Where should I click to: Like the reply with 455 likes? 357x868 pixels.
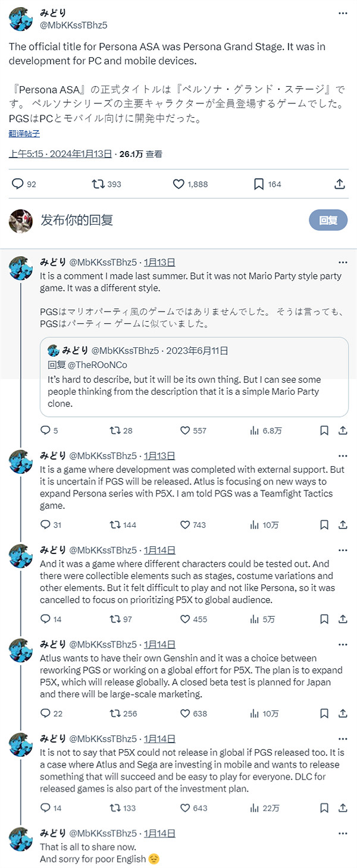[185, 619]
